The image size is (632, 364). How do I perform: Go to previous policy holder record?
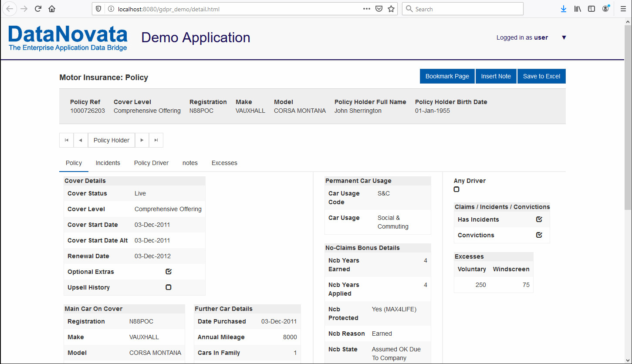[x=81, y=140]
